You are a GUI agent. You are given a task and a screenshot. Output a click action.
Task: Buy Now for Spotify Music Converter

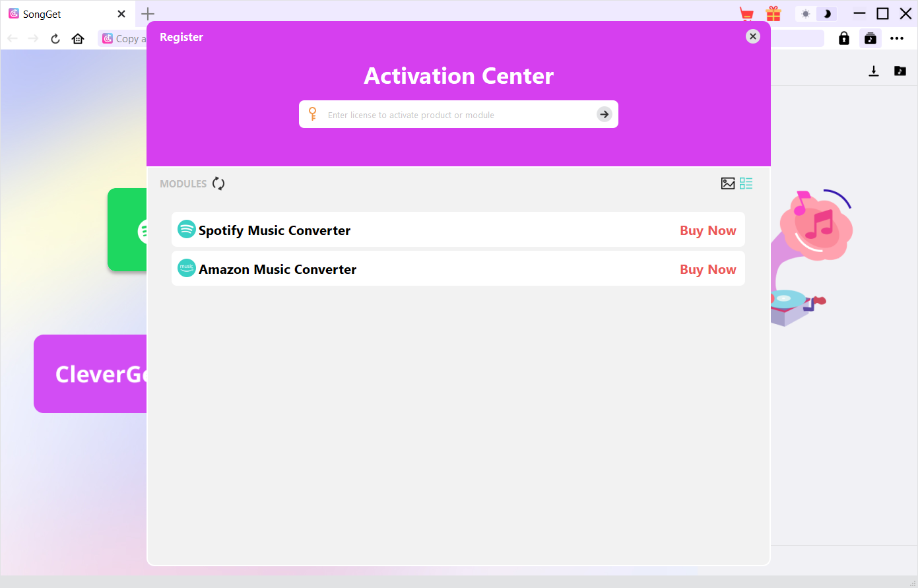click(x=707, y=230)
